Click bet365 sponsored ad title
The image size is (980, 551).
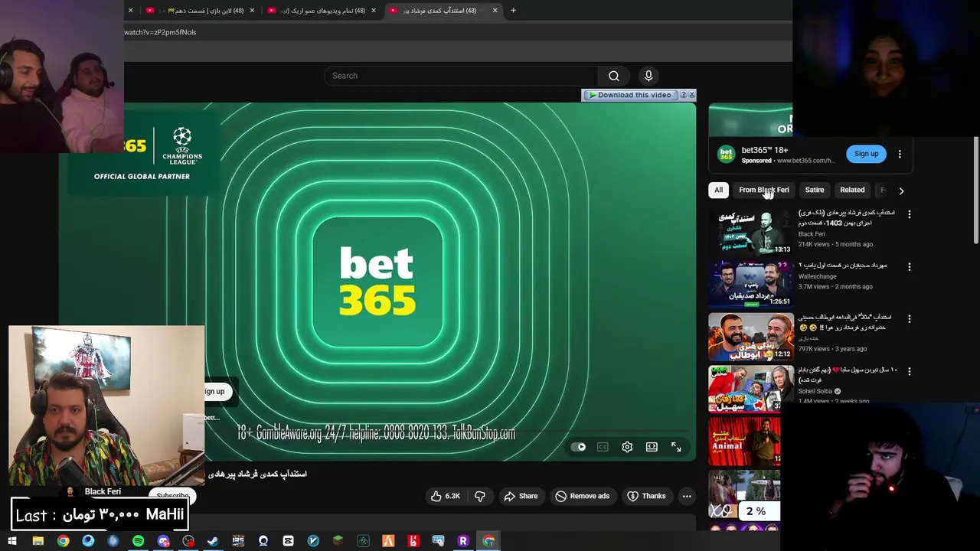pyautogui.click(x=764, y=150)
